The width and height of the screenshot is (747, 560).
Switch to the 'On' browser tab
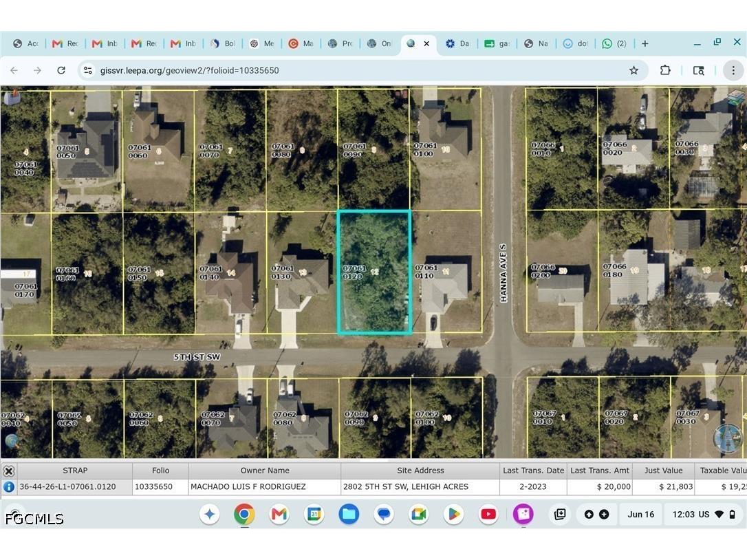click(380, 43)
